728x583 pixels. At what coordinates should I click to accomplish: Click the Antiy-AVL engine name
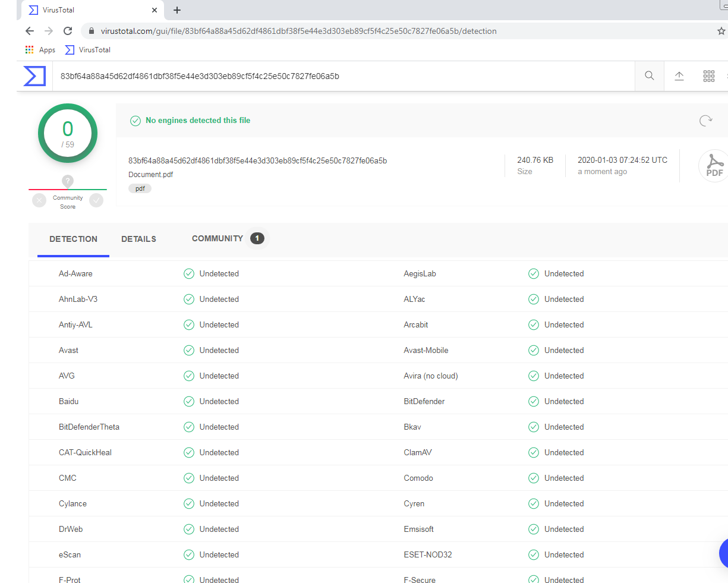click(75, 324)
